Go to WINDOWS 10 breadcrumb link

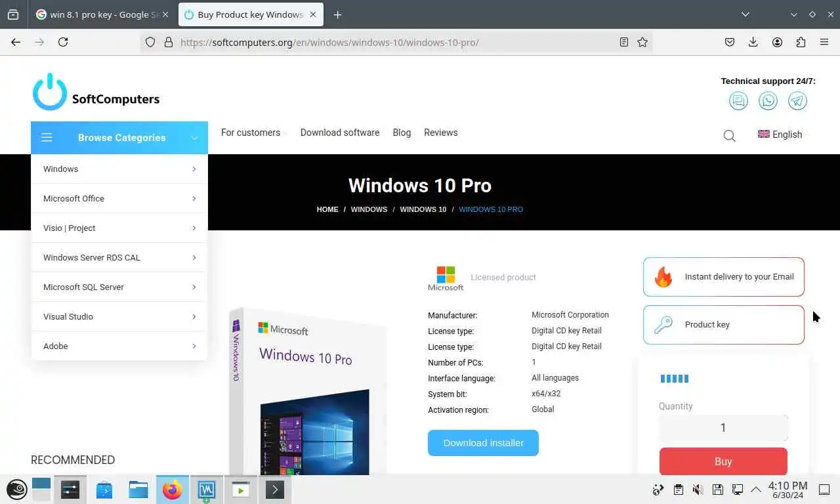click(x=423, y=209)
